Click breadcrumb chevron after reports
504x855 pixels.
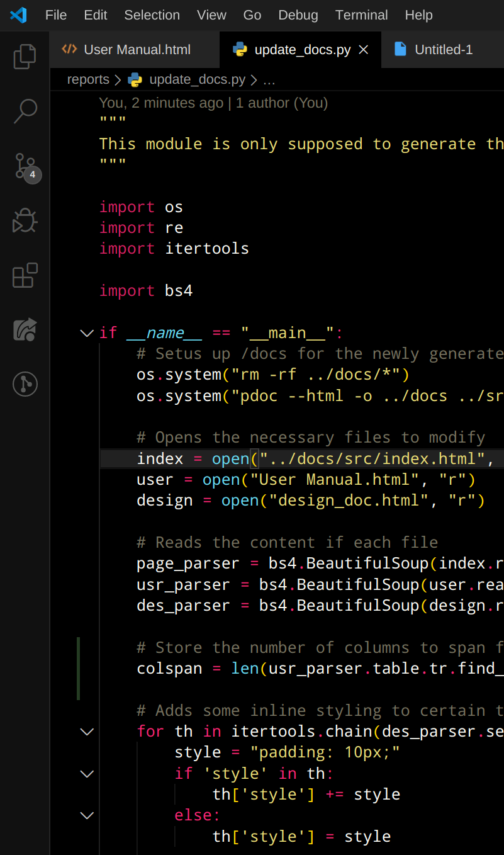point(118,80)
